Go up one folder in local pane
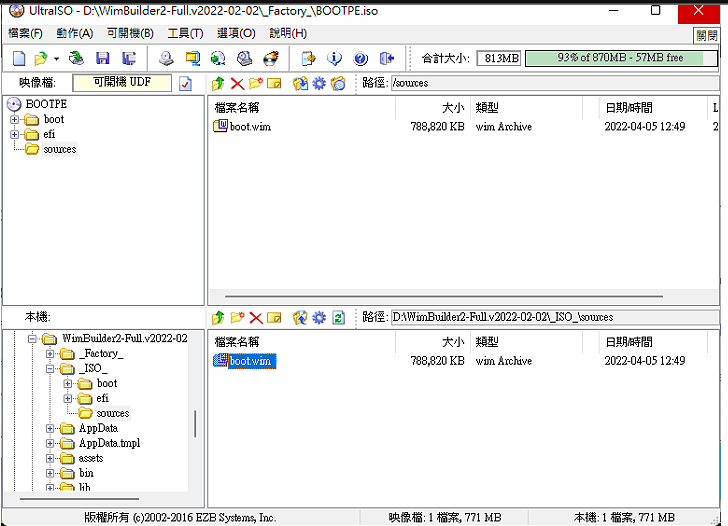This screenshot has width=728, height=526. [218, 318]
